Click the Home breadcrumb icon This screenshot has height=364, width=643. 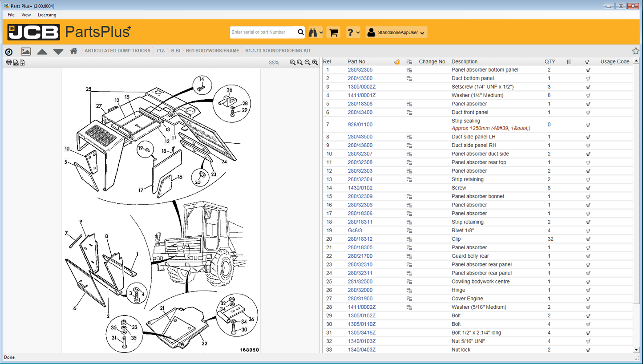pyautogui.click(x=73, y=51)
